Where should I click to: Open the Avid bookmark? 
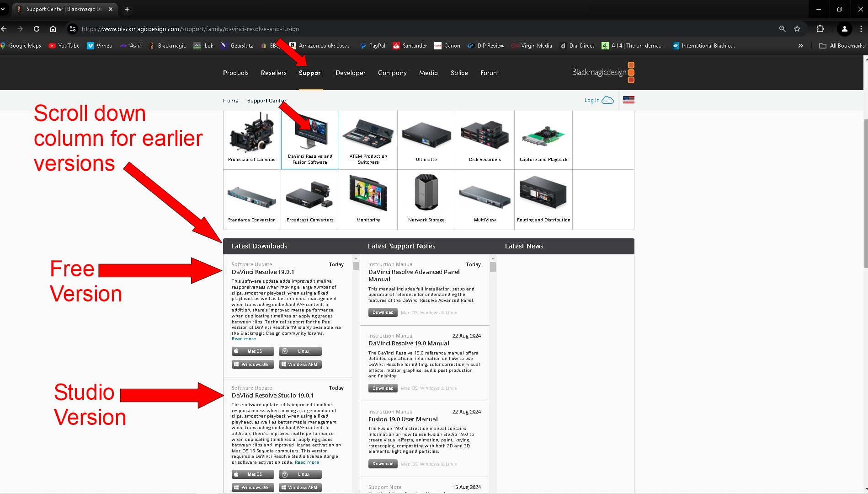[130, 46]
